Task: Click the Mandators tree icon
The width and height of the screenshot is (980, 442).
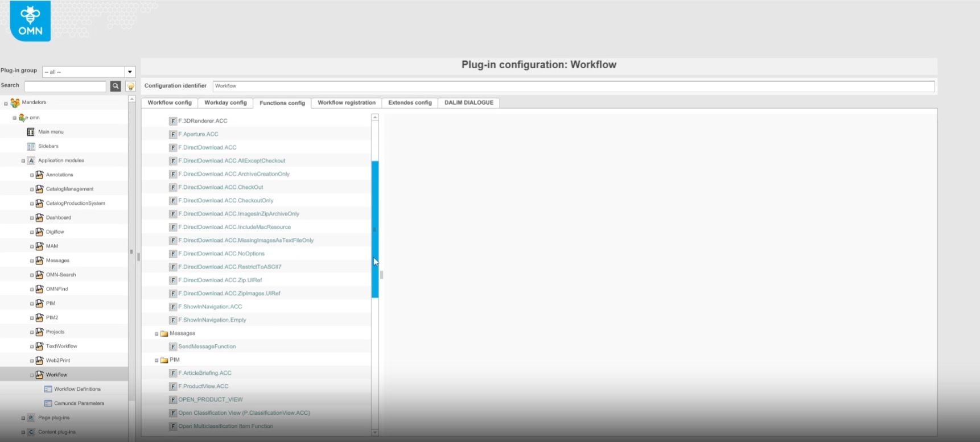Action: point(15,103)
